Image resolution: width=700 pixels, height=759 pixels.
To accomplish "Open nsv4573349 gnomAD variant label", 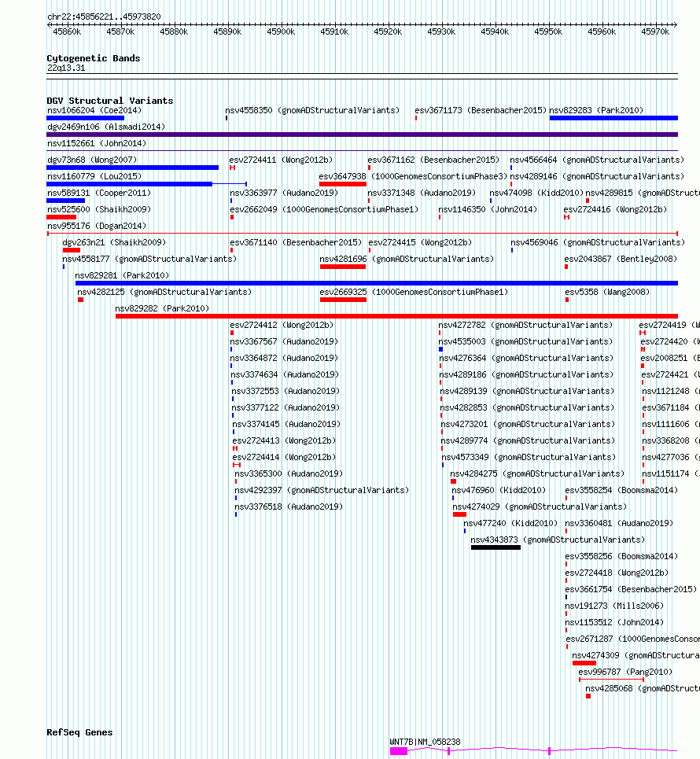I will coord(529,457).
